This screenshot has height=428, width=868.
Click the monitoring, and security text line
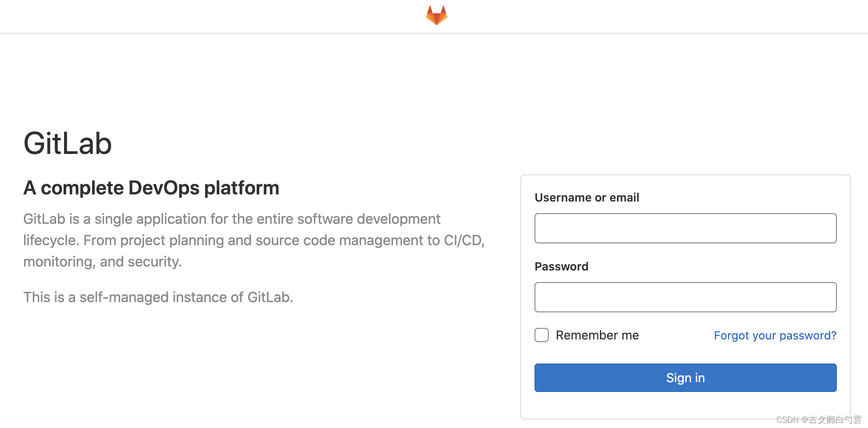pos(102,262)
